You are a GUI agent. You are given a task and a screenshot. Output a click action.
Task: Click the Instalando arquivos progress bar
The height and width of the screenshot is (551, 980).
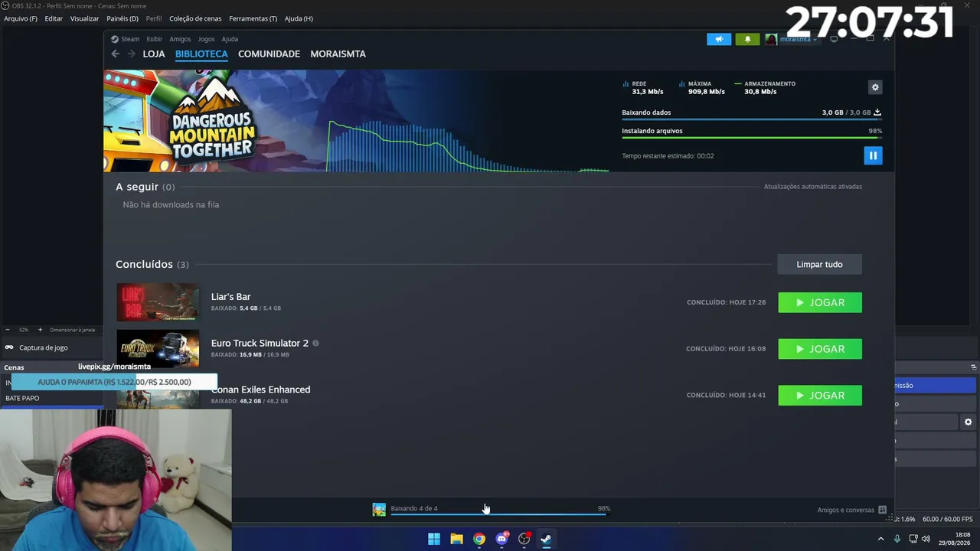[752, 138]
